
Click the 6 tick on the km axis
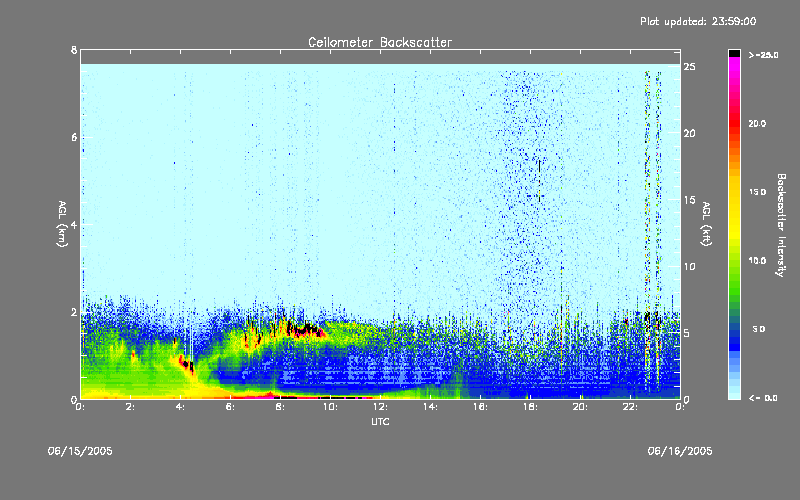pyautogui.click(x=74, y=137)
